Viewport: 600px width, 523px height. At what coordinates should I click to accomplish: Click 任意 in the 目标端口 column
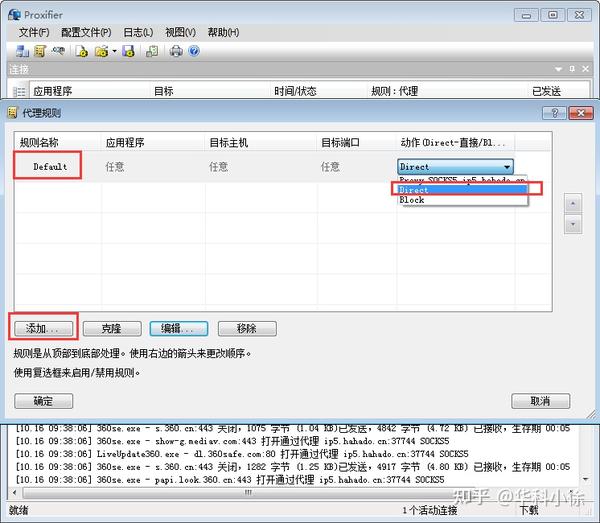pyautogui.click(x=330, y=167)
